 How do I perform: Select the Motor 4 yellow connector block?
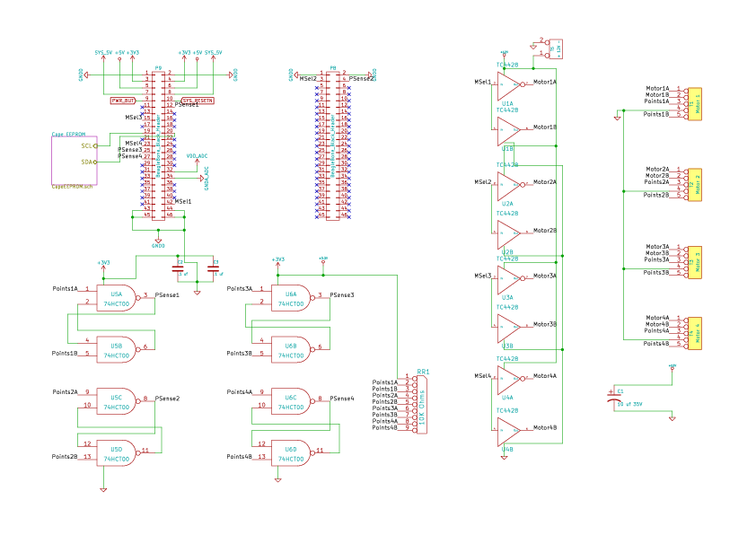point(695,333)
